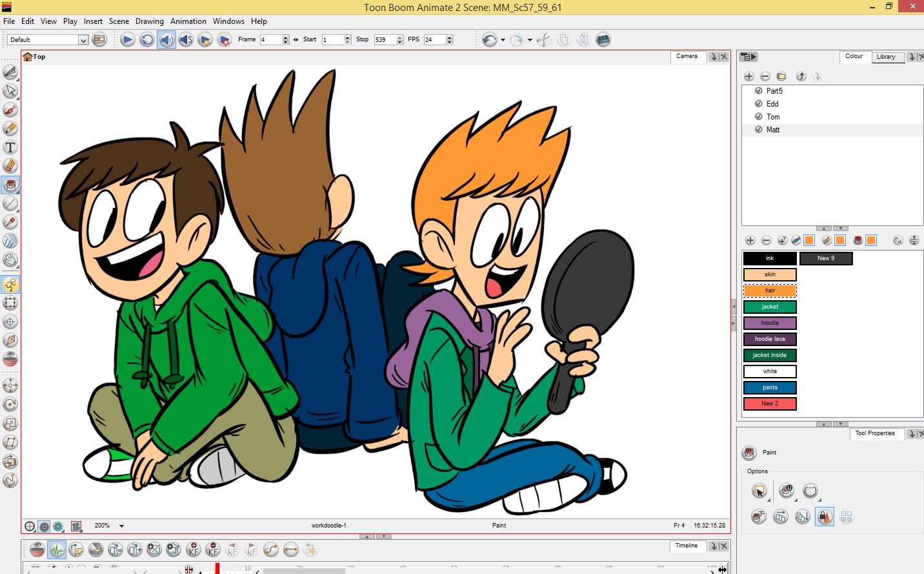Open the zoom level dropdown at 200%
924x574 pixels.
(x=121, y=526)
